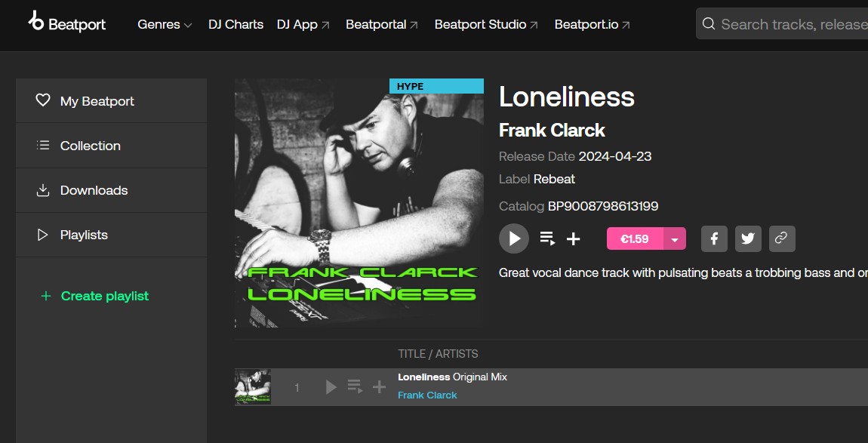
Task: Expand the Genres dropdown menu
Action: 165,24
